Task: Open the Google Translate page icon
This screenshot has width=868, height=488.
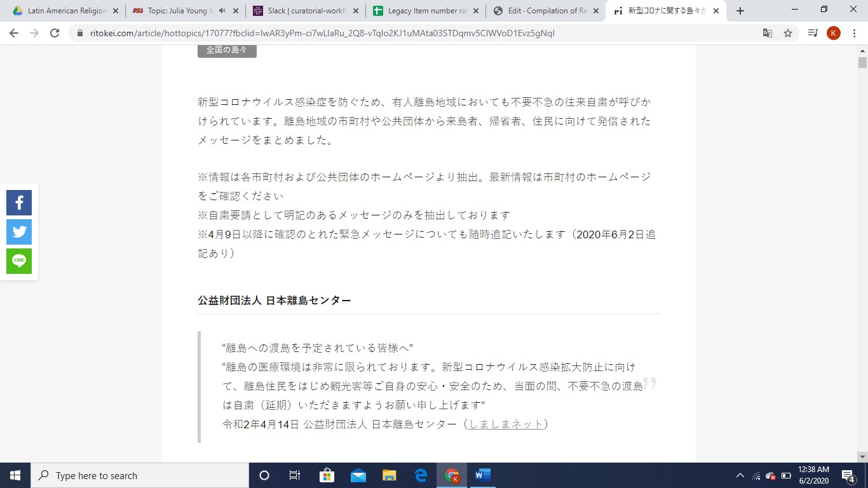Action: point(768,33)
